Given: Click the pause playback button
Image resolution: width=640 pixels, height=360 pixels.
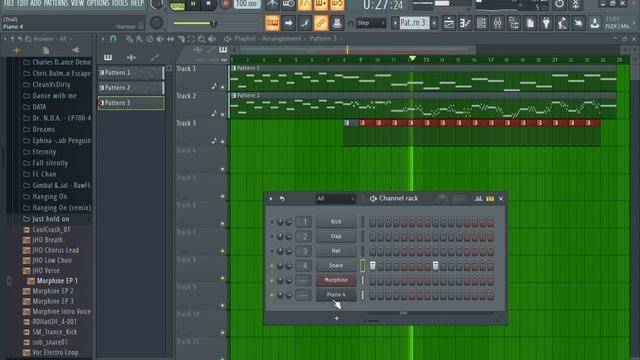Looking at the screenshot, I should 193,4.
